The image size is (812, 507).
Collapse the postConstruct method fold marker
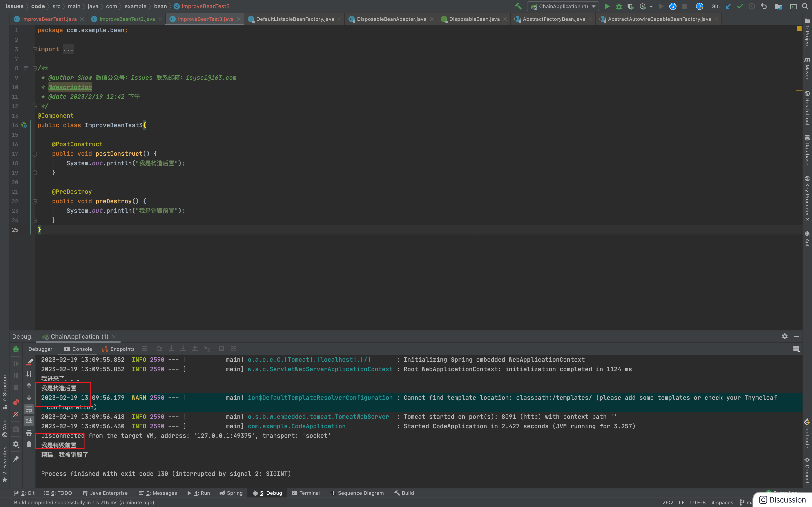click(x=35, y=154)
